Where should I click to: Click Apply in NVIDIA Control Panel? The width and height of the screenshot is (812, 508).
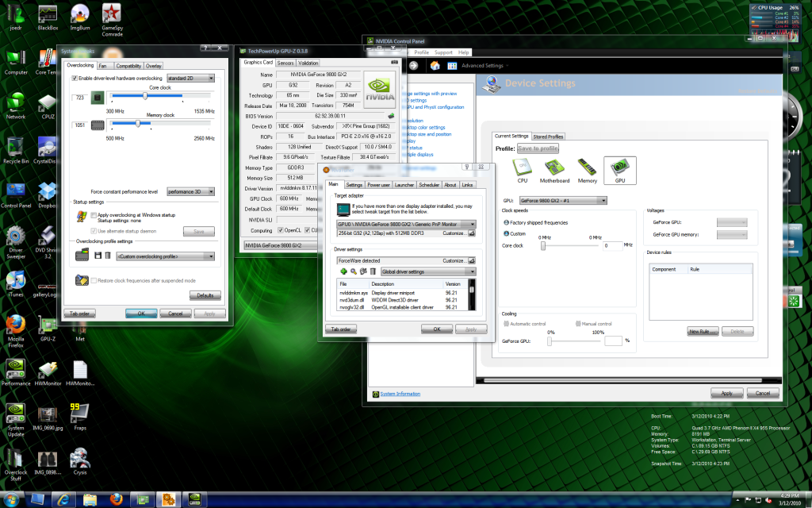(x=726, y=393)
